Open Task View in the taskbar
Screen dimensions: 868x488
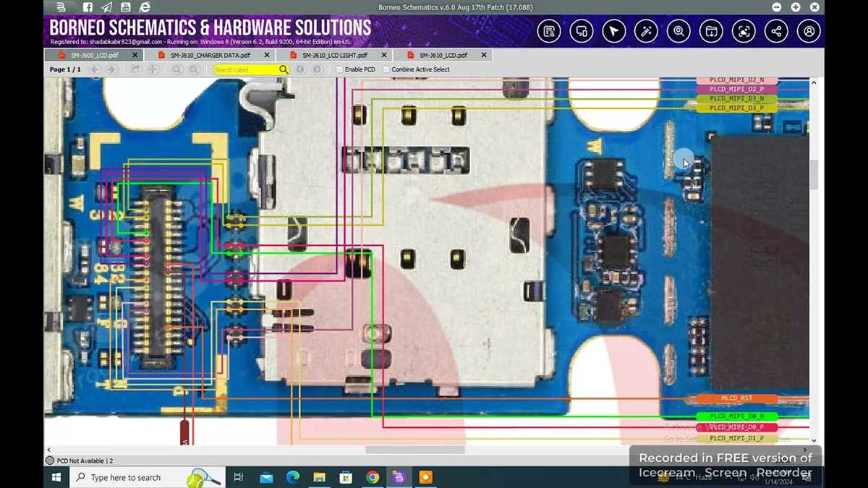pos(238,477)
